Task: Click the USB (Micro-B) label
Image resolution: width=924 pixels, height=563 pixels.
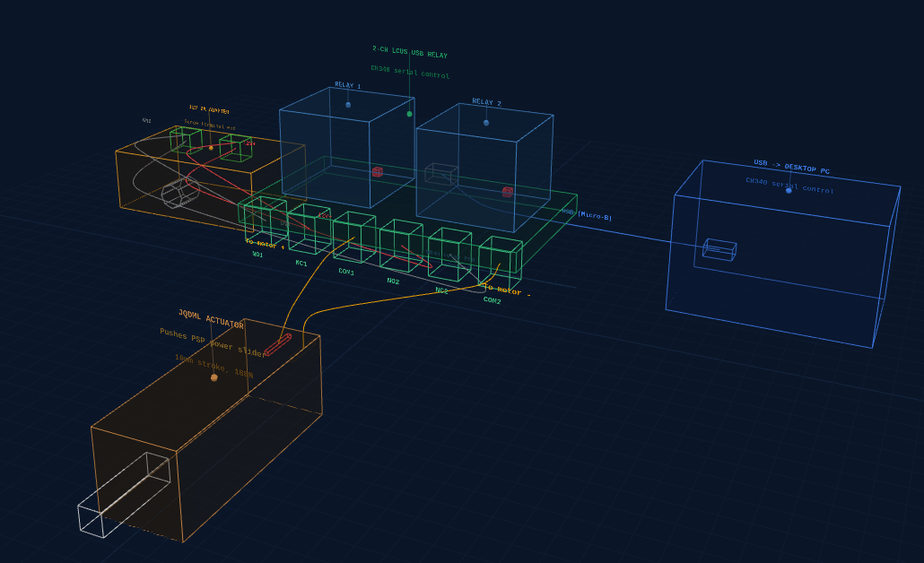Action: (587, 214)
